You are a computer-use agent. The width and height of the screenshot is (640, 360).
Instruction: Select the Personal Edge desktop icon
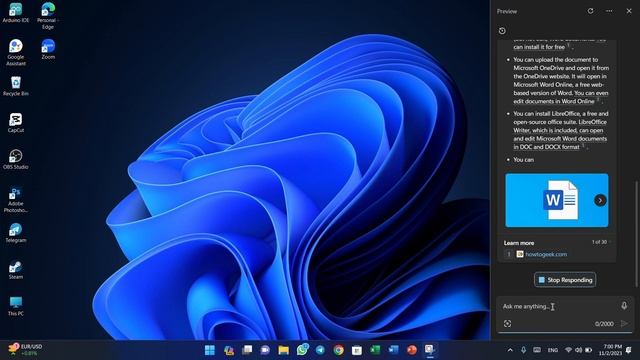coord(48,16)
